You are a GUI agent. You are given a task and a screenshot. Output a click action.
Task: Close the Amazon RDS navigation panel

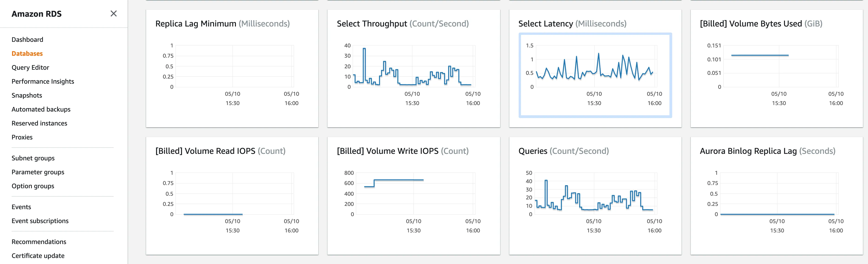point(114,13)
